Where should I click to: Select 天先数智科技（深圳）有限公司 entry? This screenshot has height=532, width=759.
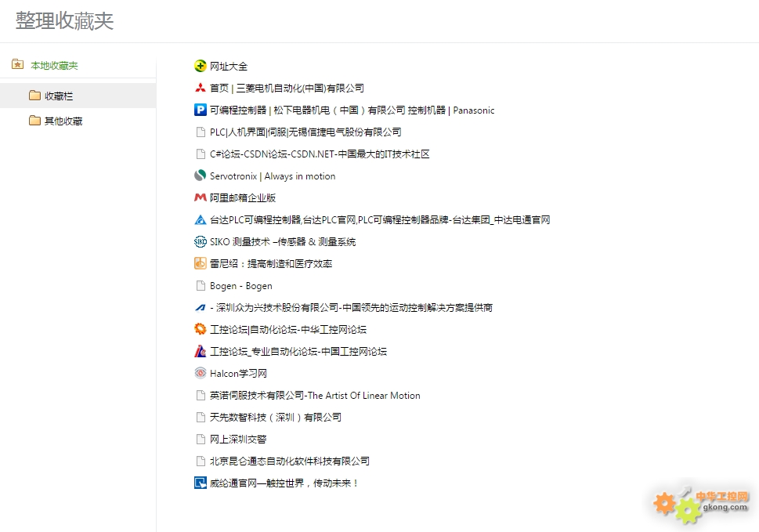[x=276, y=418]
